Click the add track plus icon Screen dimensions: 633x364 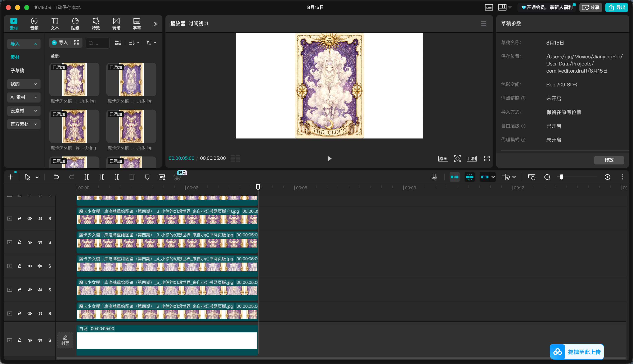(10, 177)
